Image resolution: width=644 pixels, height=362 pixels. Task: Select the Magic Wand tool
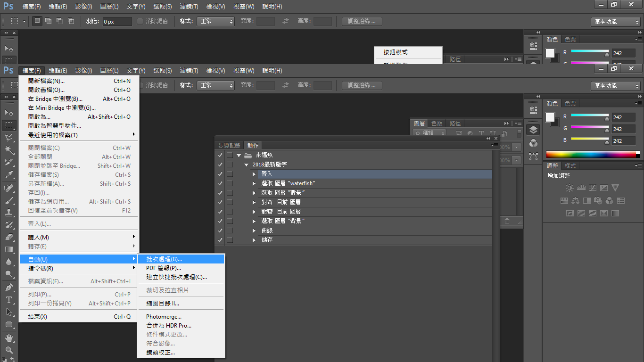(x=9, y=150)
